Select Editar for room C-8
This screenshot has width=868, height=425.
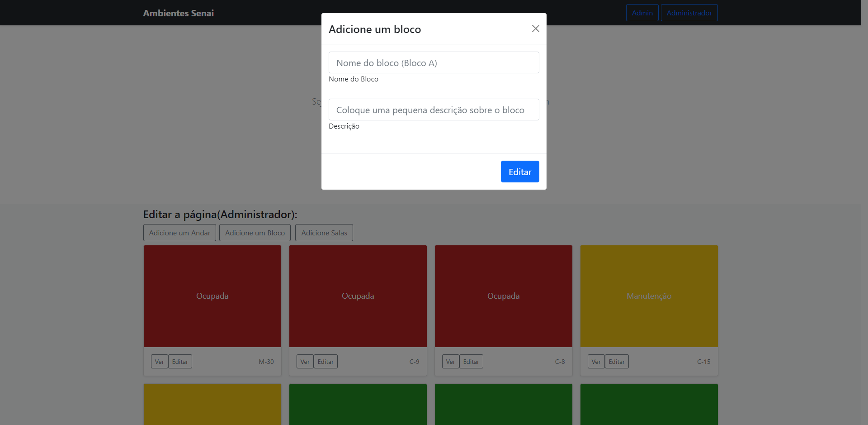click(471, 362)
